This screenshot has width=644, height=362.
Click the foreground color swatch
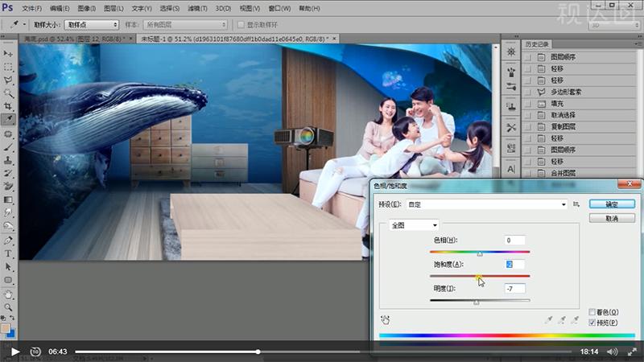coord(6,328)
